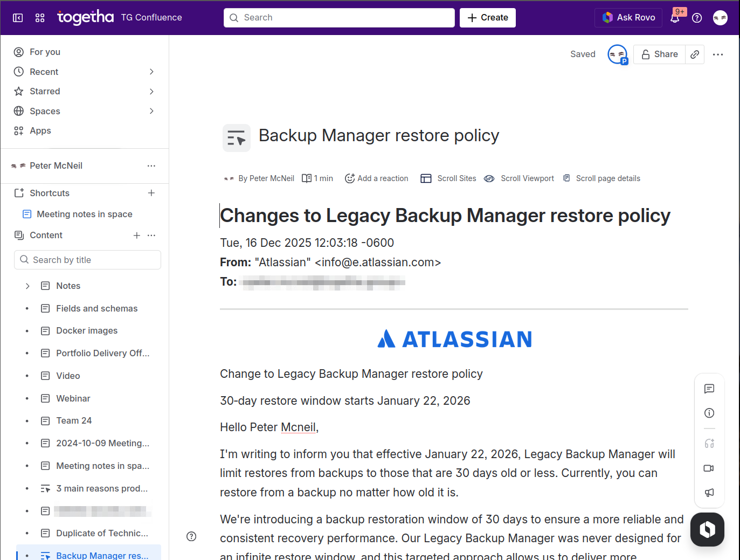Screen dimensions: 740x560
Task: Click the Create button
Action: (x=487, y=17)
